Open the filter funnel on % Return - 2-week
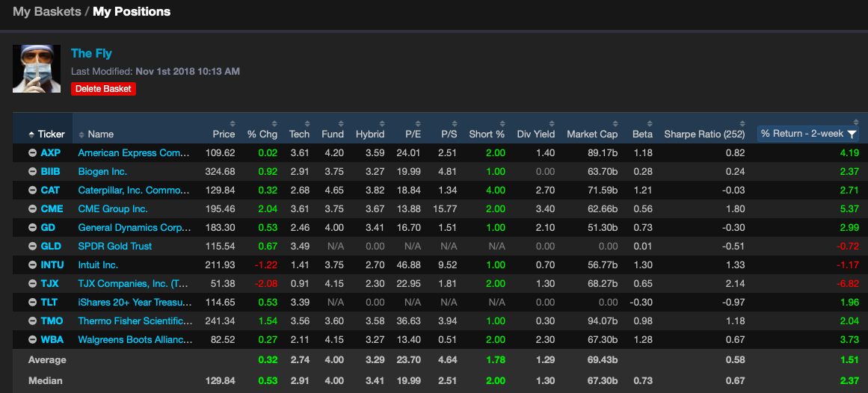Viewport: 868px width, 393px height. pos(852,134)
